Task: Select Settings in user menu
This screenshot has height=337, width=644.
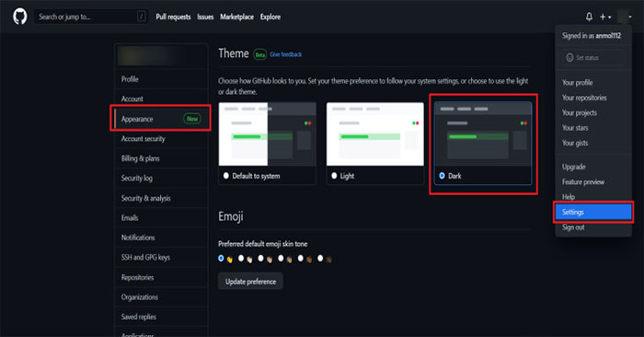Action: pos(593,212)
